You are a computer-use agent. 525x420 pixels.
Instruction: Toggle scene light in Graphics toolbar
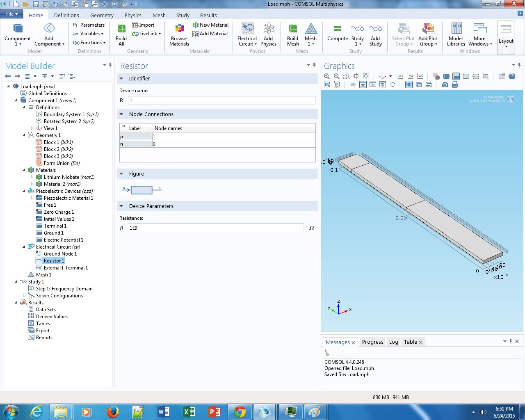409,85
